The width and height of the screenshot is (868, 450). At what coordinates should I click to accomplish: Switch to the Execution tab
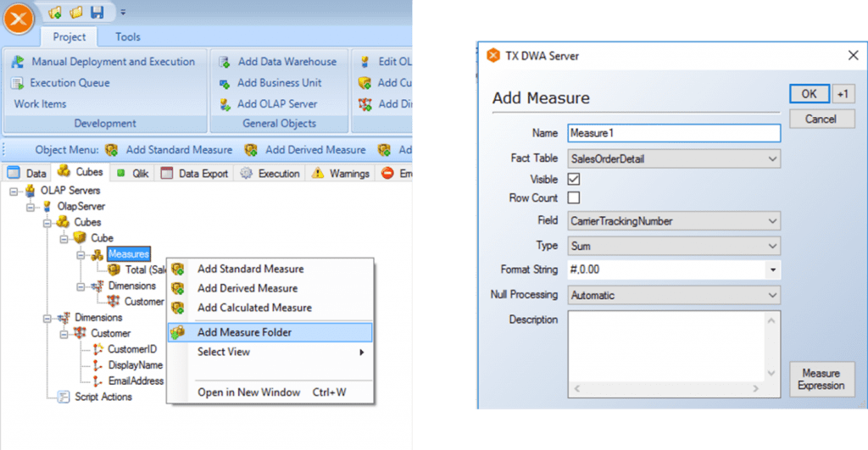[x=270, y=173]
